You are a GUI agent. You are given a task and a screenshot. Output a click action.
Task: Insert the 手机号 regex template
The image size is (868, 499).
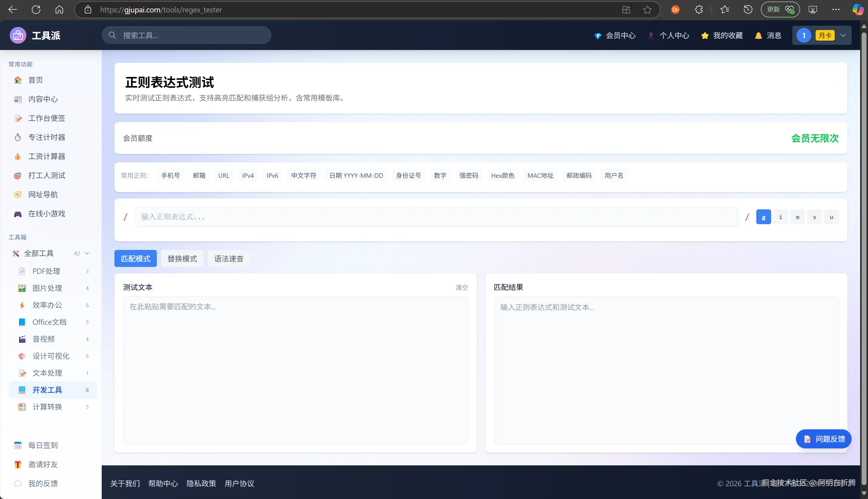170,175
